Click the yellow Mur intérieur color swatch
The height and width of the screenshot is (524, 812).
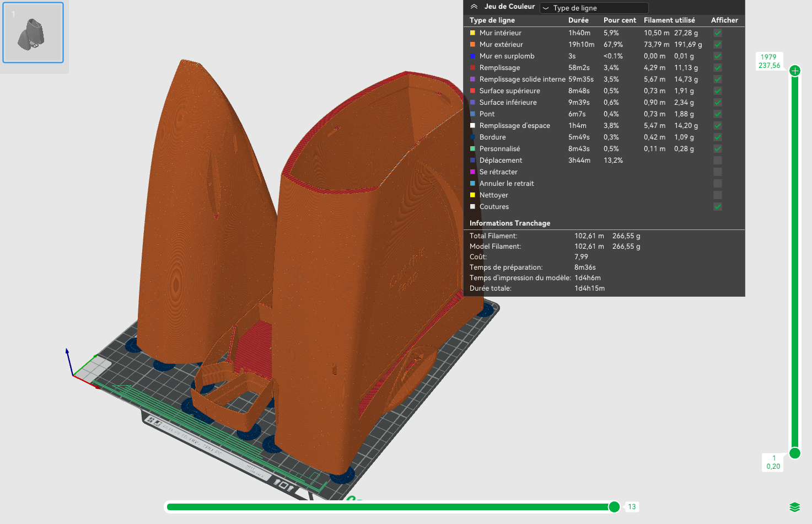pyautogui.click(x=472, y=33)
